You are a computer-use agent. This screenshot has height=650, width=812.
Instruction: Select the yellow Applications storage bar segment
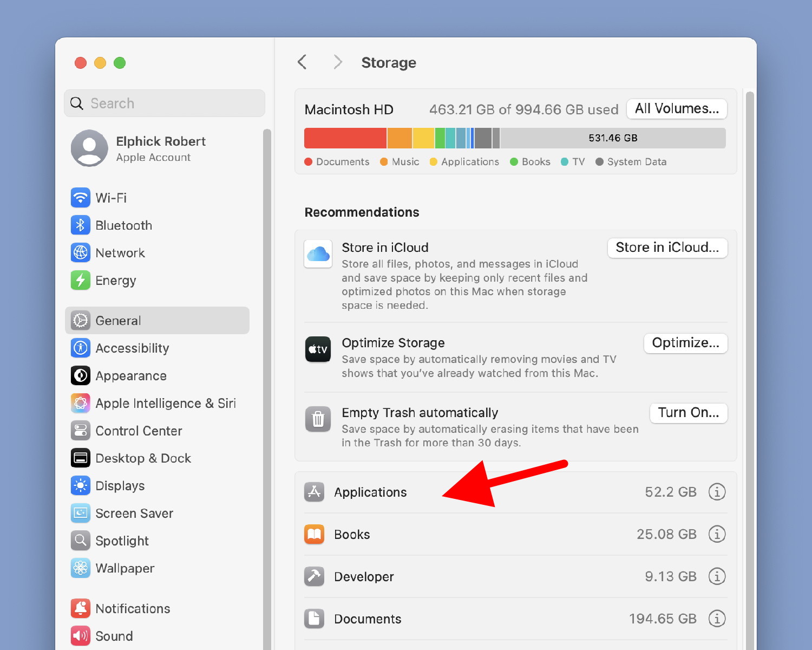[423, 138]
